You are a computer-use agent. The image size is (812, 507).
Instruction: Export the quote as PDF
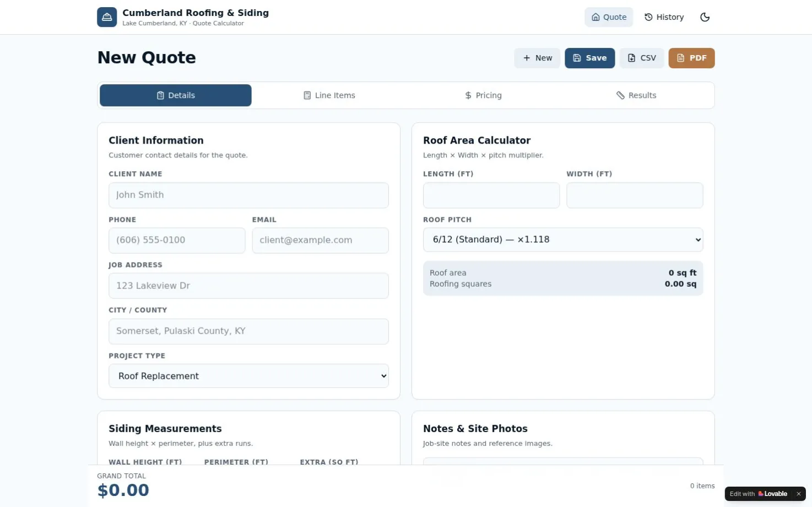point(691,58)
